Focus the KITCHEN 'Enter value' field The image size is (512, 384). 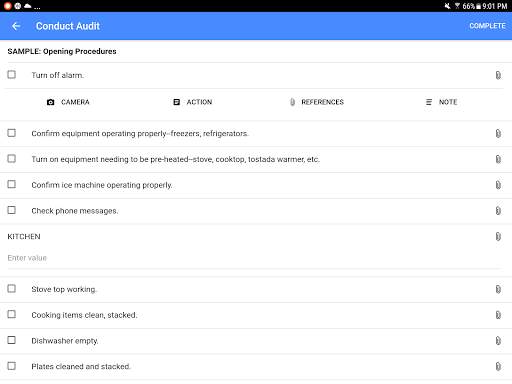pos(254,258)
